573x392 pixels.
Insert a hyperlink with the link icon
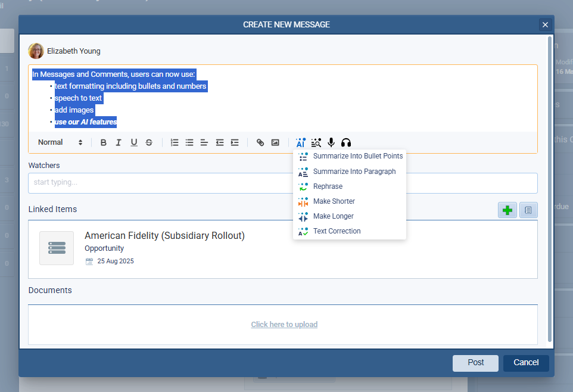[260, 142]
